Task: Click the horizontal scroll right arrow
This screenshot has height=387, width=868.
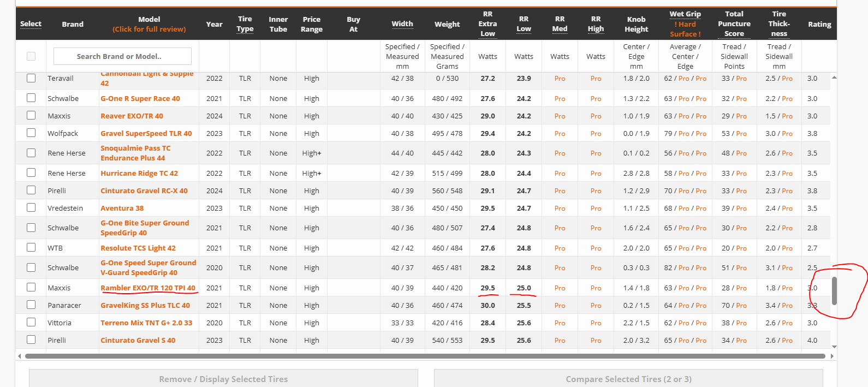Action: (x=832, y=356)
